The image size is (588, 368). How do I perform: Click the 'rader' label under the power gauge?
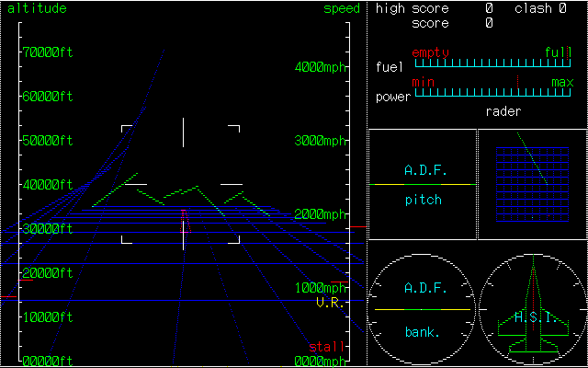point(503,111)
